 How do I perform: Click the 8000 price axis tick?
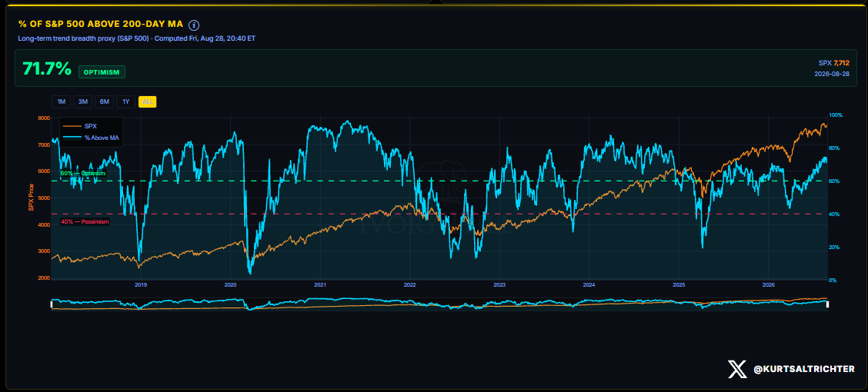pyautogui.click(x=44, y=118)
